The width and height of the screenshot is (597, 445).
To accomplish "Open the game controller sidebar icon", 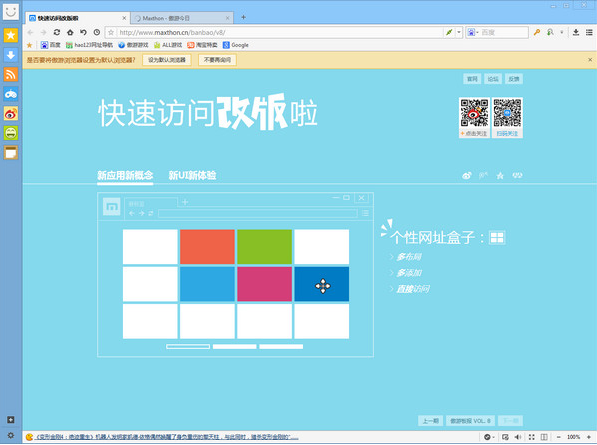I will tap(11, 94).
